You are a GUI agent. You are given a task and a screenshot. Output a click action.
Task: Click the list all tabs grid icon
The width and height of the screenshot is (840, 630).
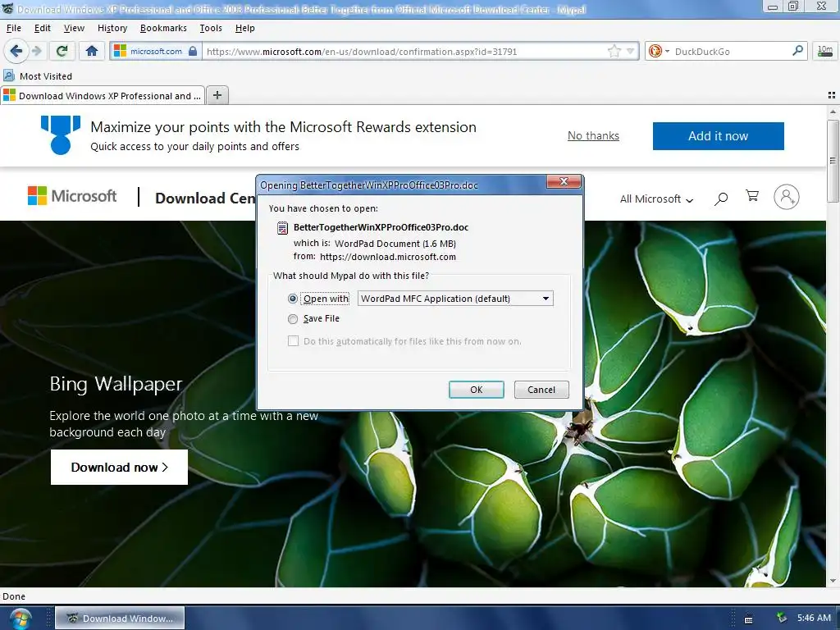[832, 95]
